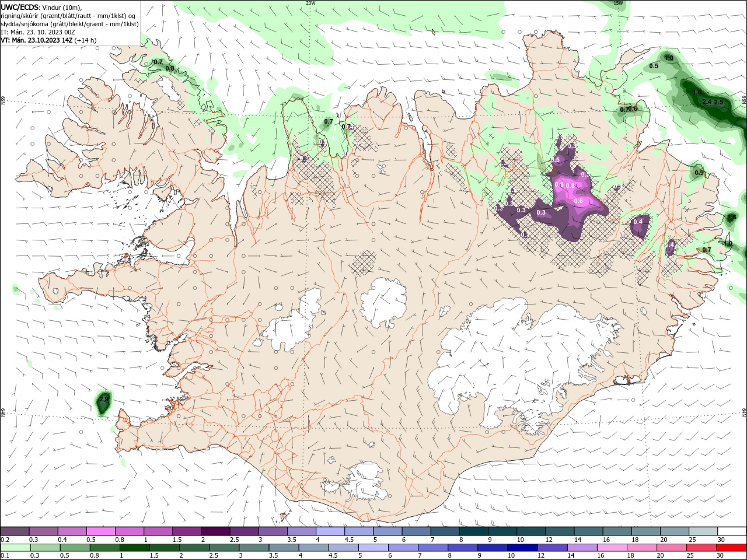Click the '2.9' rain value off the southwest coast
Viewport: 747px width, 560px height.
click(x=104, y=400)
